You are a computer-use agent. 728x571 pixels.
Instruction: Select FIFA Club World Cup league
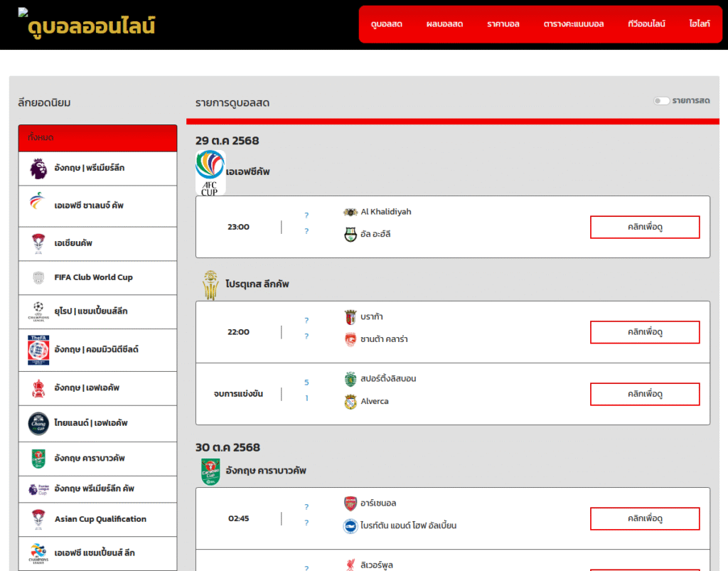point(93,277)
